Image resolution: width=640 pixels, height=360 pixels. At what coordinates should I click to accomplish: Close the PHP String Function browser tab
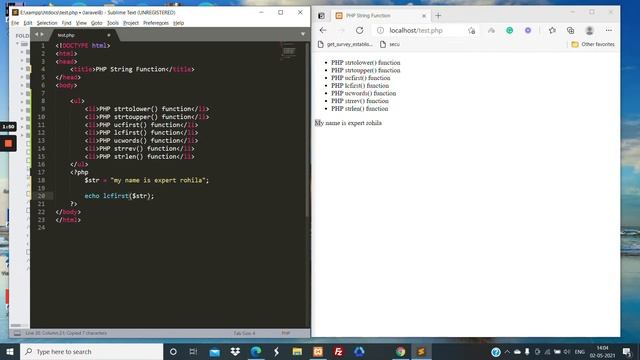424,16
